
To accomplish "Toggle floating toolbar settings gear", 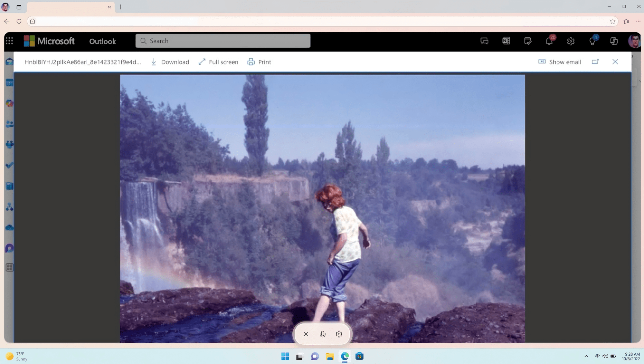I will [339, 334].
